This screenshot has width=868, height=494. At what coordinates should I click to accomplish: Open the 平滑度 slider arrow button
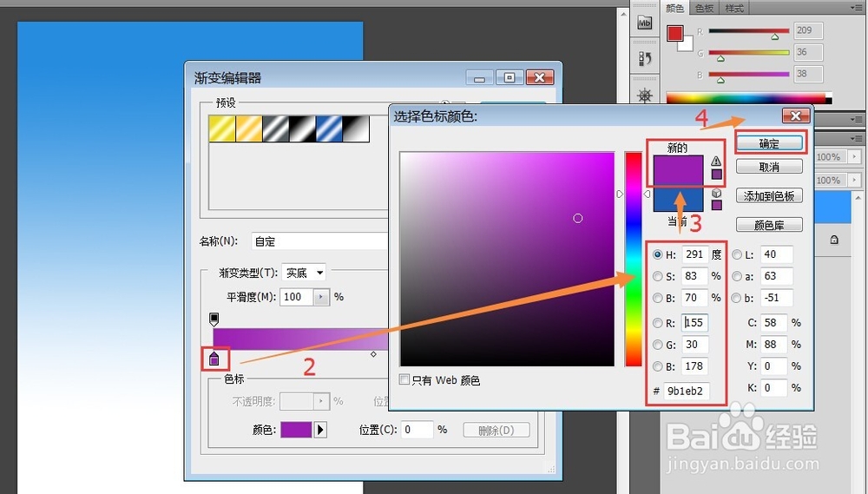[322, 298]
